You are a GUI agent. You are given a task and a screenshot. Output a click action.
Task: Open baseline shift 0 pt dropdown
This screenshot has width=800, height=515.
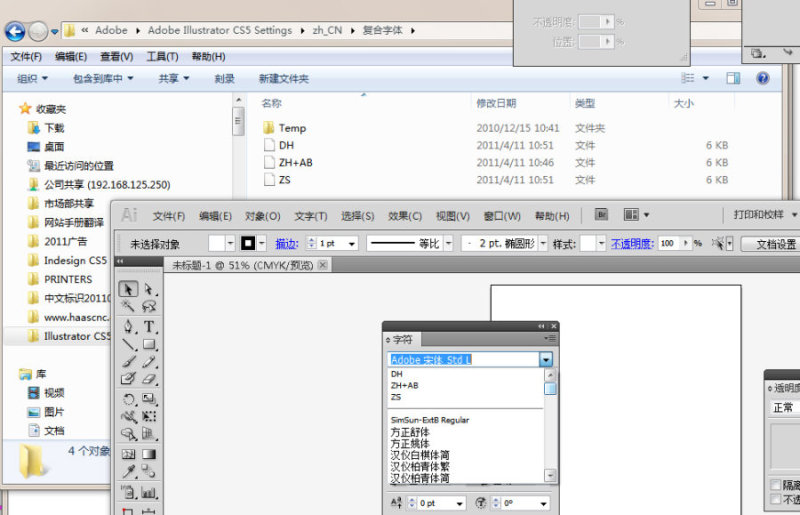[x=460, y=504]
